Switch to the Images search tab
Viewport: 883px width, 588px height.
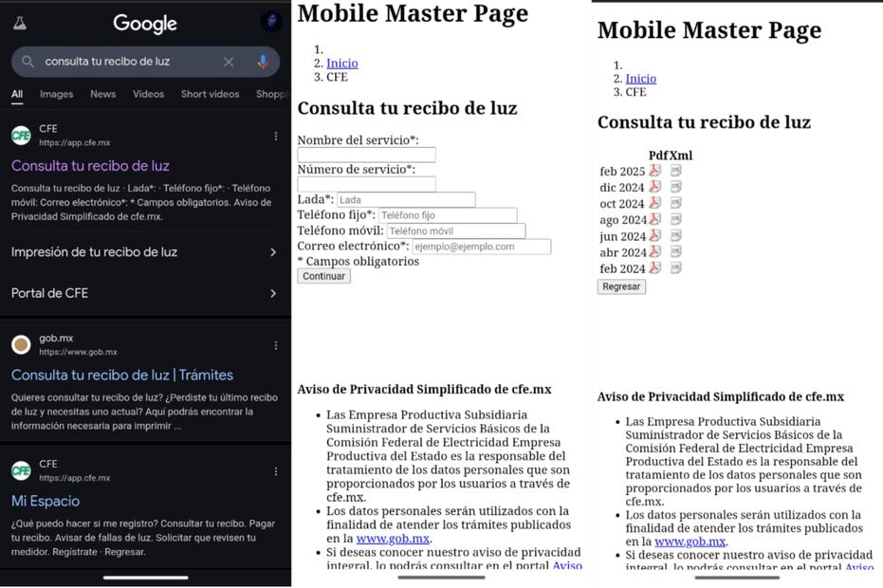[x=56, y=94]
